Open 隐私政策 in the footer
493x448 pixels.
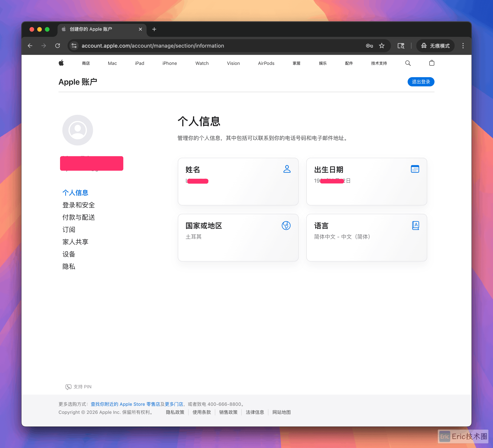click(x=175, y=412)
